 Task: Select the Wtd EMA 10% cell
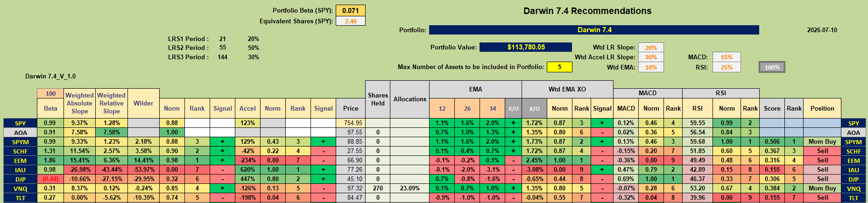pyautogui.click(x=651, y=67)
